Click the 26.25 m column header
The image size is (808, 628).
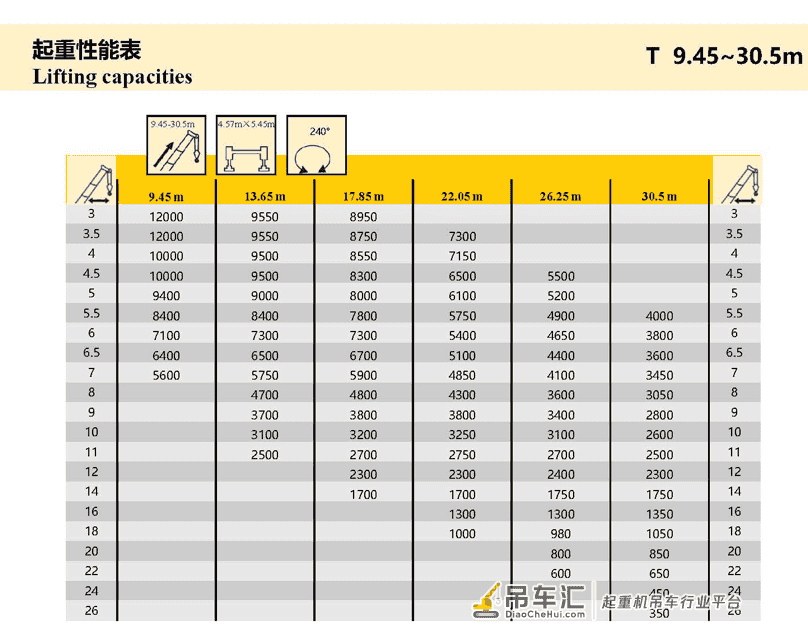(x=560, y=196)
